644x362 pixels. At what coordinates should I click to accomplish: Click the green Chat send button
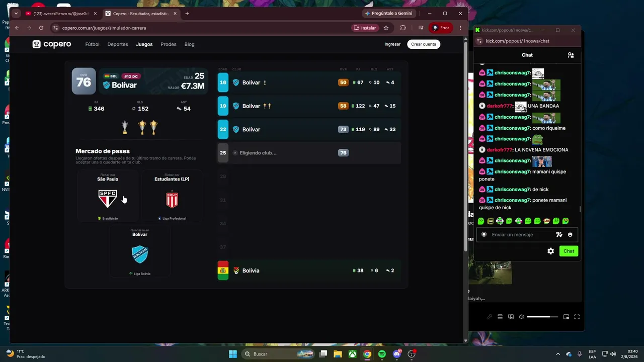569,251
